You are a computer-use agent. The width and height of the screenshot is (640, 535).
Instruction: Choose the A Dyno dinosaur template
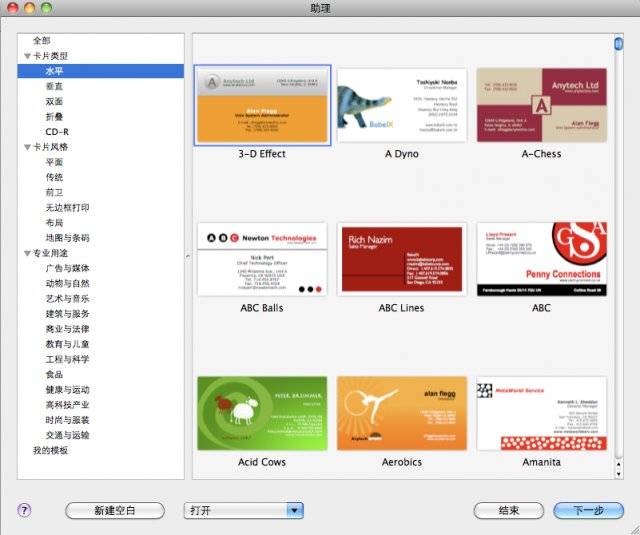pyautogui.click(x=401, y=106)
